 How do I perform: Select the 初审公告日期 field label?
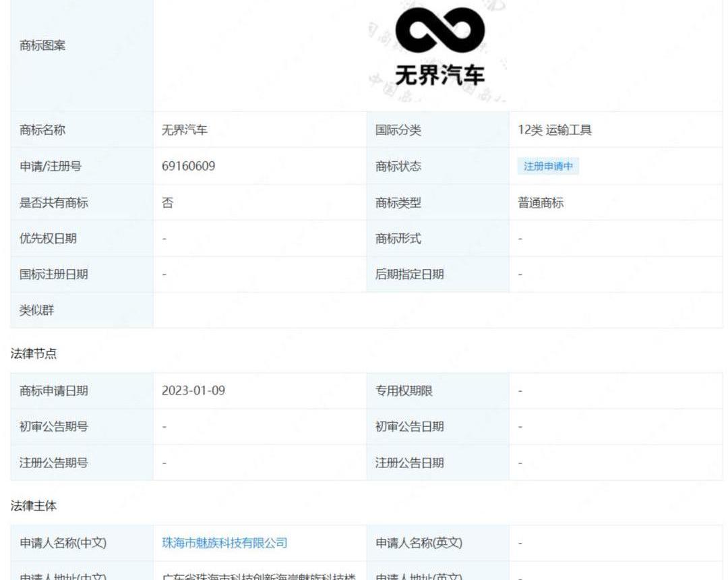[410, 426]
